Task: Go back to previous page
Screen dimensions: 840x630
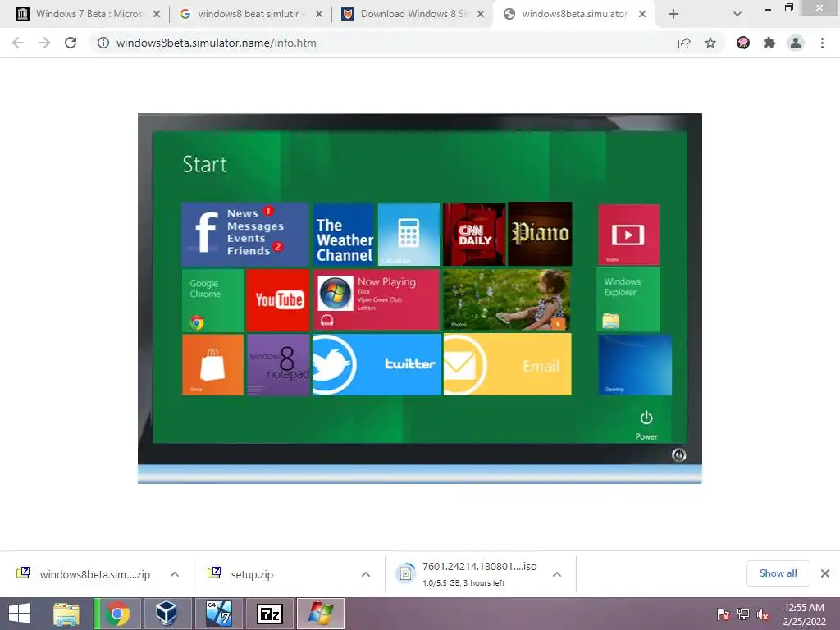Action: coord(18,43)
